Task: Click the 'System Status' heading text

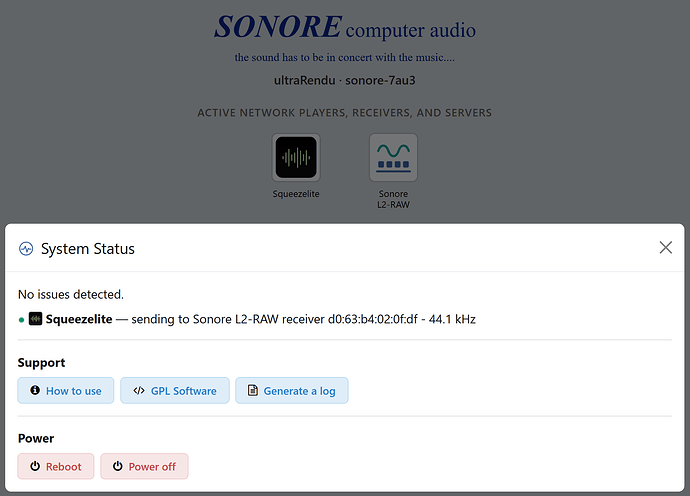Action: [x=88, y=249]
